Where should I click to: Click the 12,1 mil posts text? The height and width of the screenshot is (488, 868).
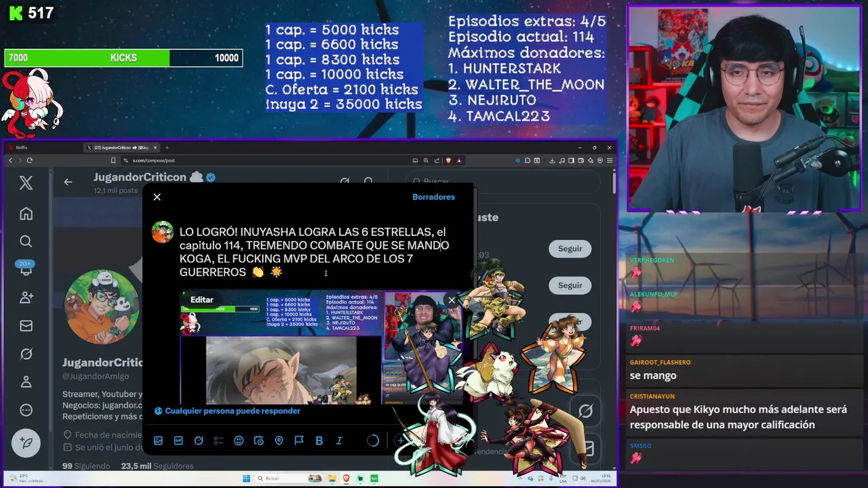point(115,190)
